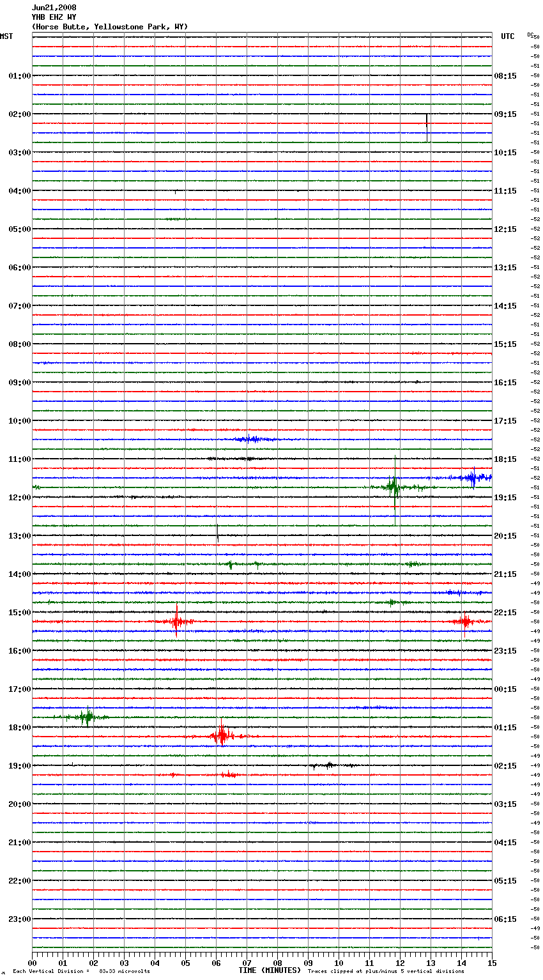Select the 18:00 MST hour label
543x980 pixels.
tap(19, 728)
